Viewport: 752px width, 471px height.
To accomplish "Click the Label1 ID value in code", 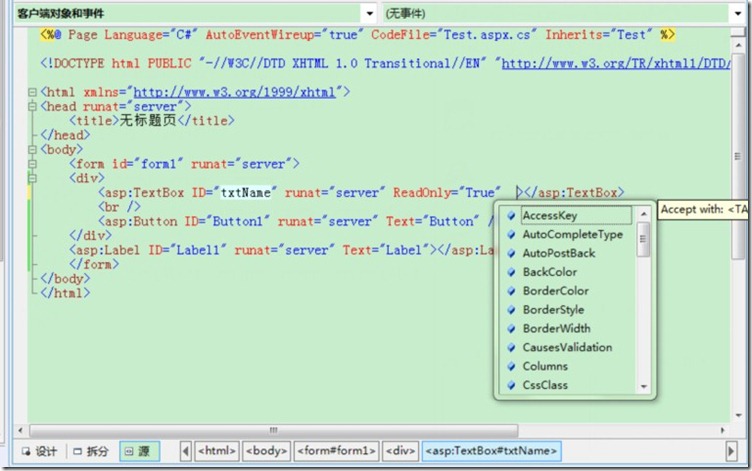I will [198, 250].
